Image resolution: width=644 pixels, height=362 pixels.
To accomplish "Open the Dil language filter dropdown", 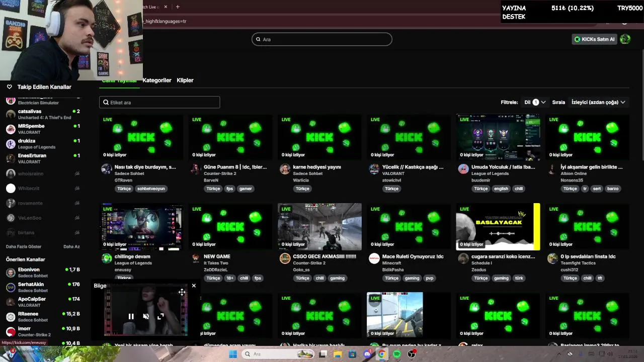I will (x=535, y=102).
